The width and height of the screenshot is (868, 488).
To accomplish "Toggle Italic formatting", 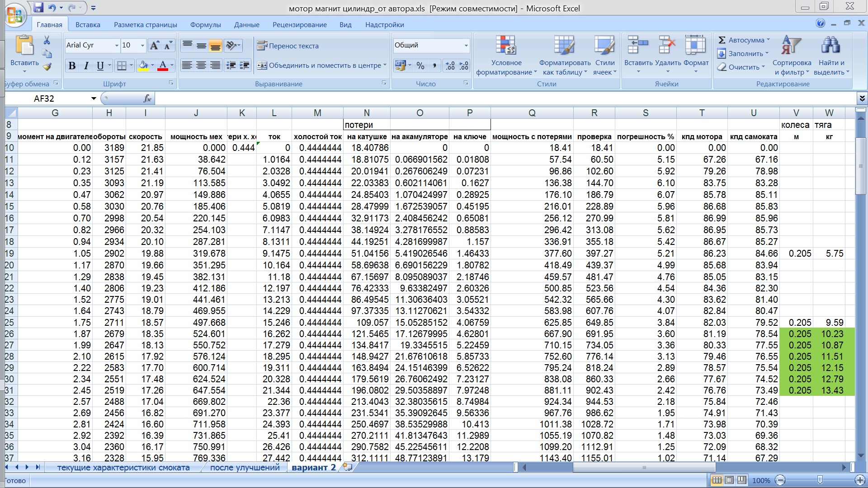I will coord(86,66).
